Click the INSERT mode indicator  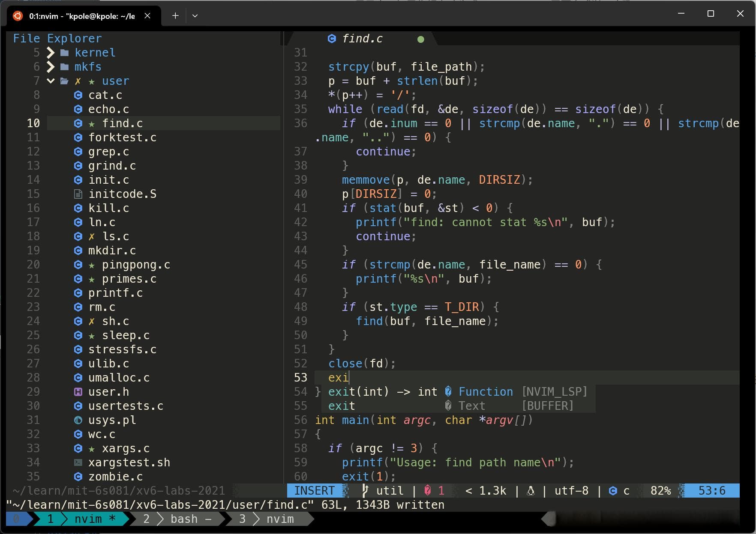[315, 491]
